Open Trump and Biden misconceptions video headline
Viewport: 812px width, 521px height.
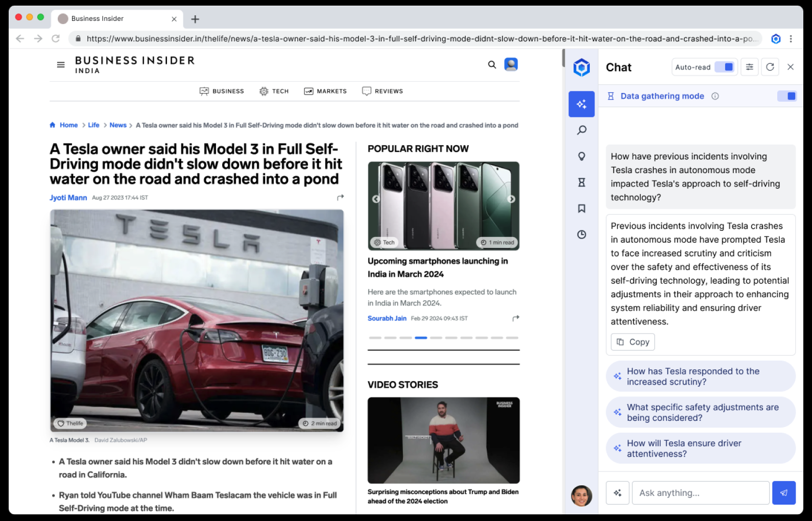(x=443, y=496)
